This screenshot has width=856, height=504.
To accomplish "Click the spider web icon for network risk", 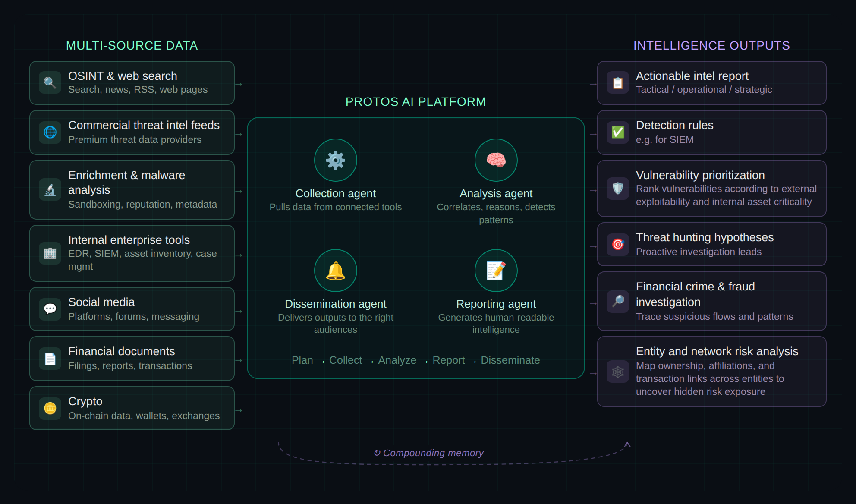I will pos(618,372).
